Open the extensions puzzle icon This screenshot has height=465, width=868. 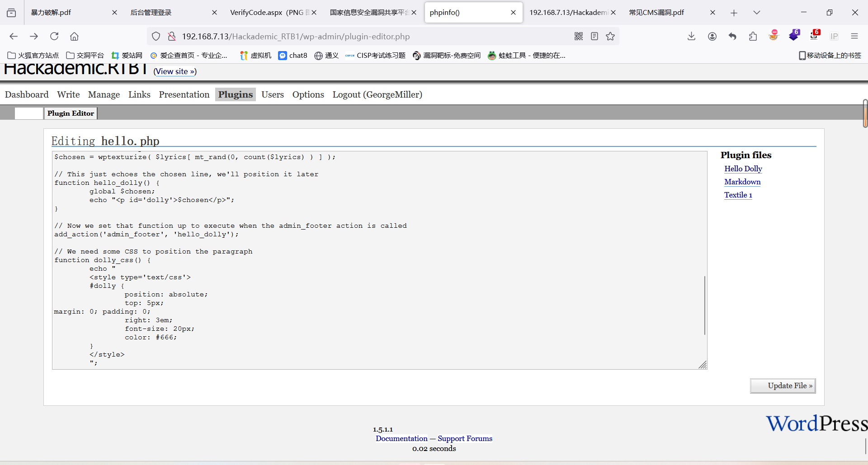click(753, 36)
